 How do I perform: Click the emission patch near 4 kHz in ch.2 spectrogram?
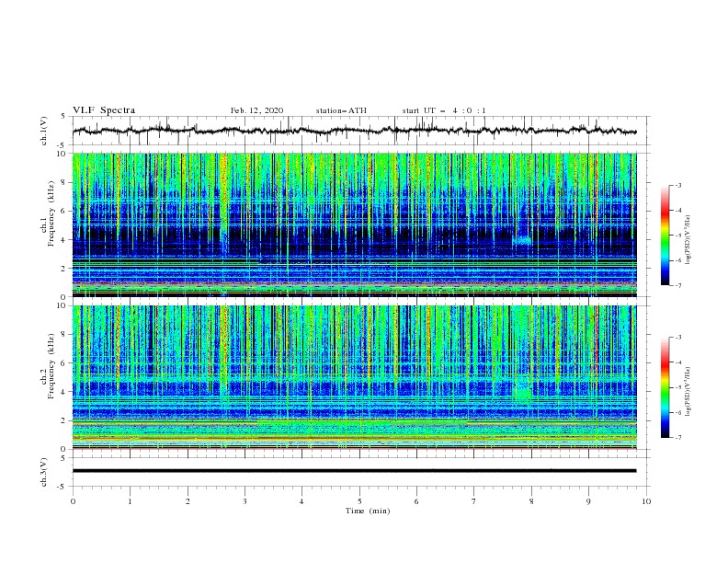point(523,395)
